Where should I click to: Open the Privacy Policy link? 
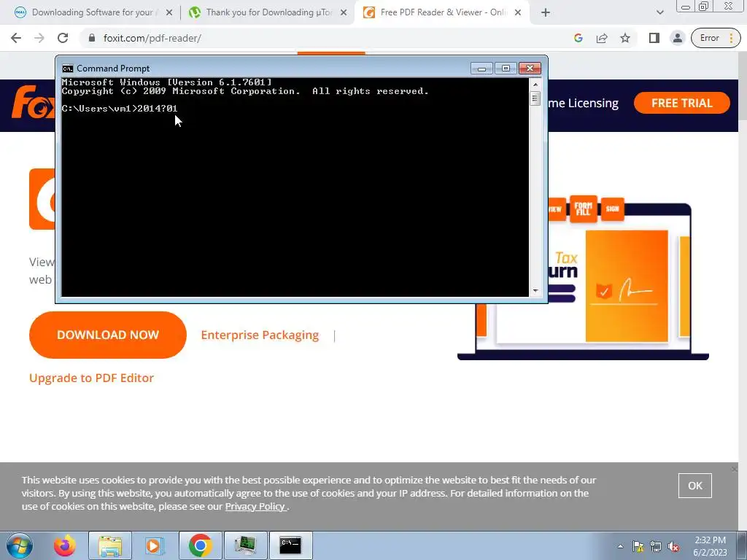coord(255,507)
